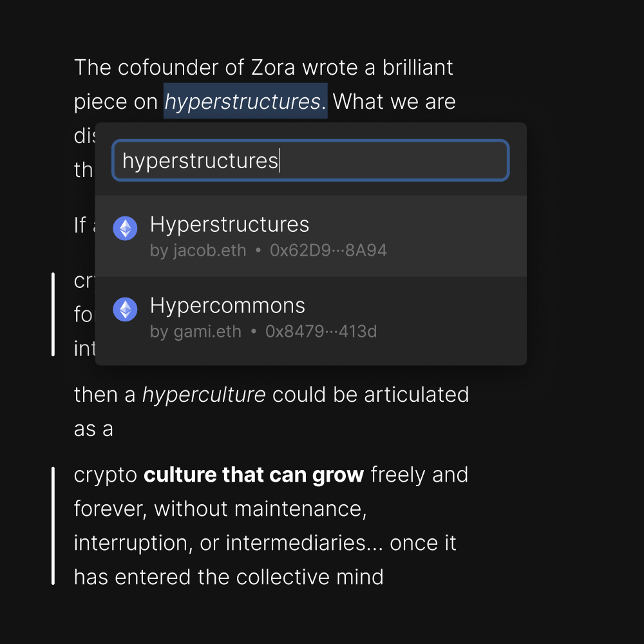644x644 pixels.
Task: Select the Hypercommons search result
Action: tap(310, 317)
